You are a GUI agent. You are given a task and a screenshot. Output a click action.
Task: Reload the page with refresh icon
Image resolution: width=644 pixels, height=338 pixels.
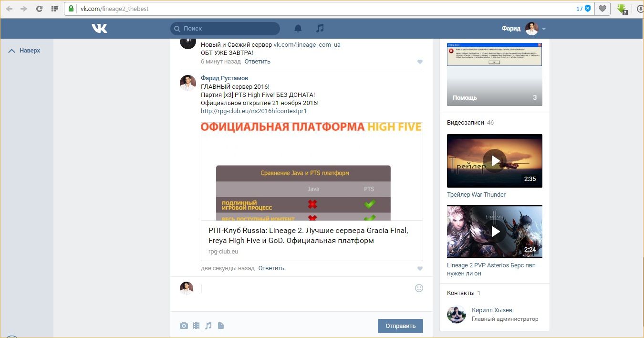pyautogui.click(x=39, y=9)
